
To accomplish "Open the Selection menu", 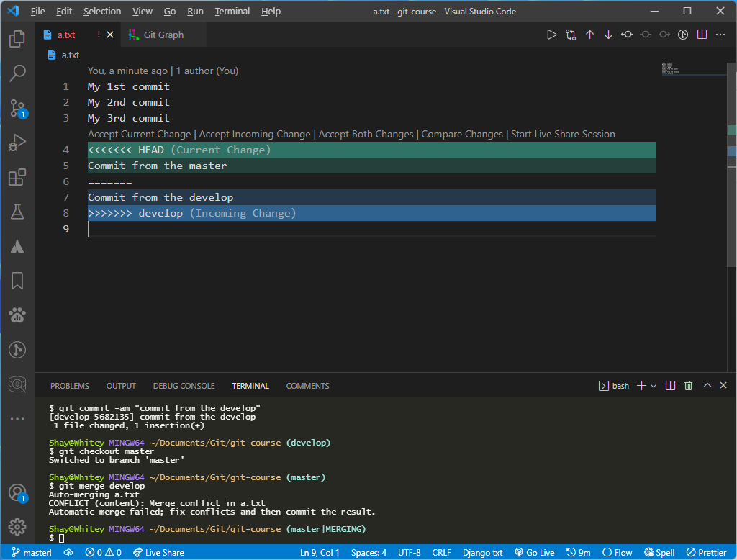I will click(x=102, y=12).
